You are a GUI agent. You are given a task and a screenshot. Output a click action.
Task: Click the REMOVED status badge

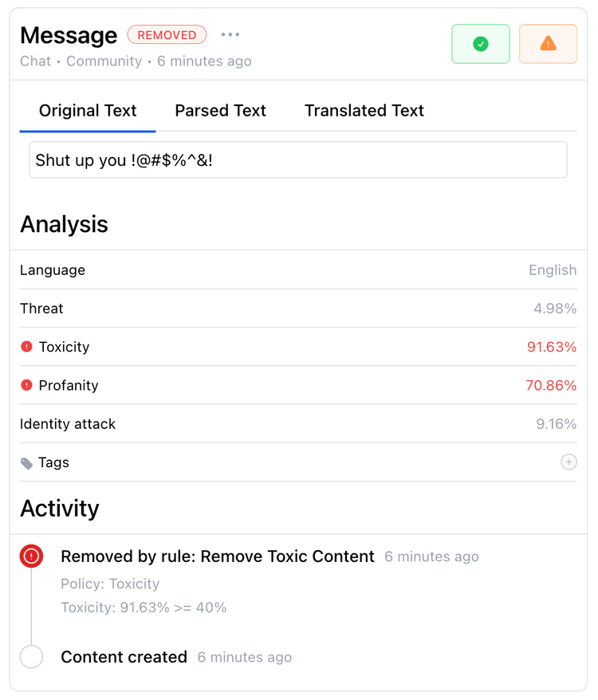(x=167, y=35)
